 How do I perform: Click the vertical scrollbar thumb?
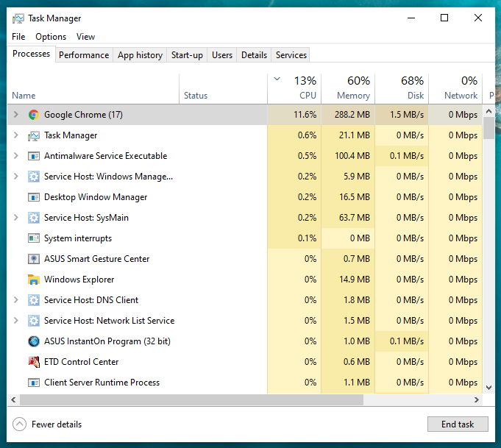[x=488, y=128]
